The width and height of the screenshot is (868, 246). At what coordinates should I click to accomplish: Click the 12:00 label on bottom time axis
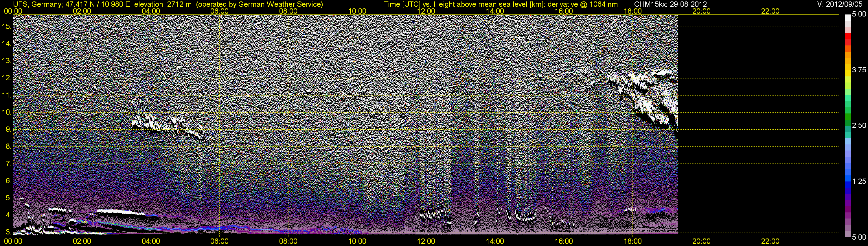pos(426,241)
